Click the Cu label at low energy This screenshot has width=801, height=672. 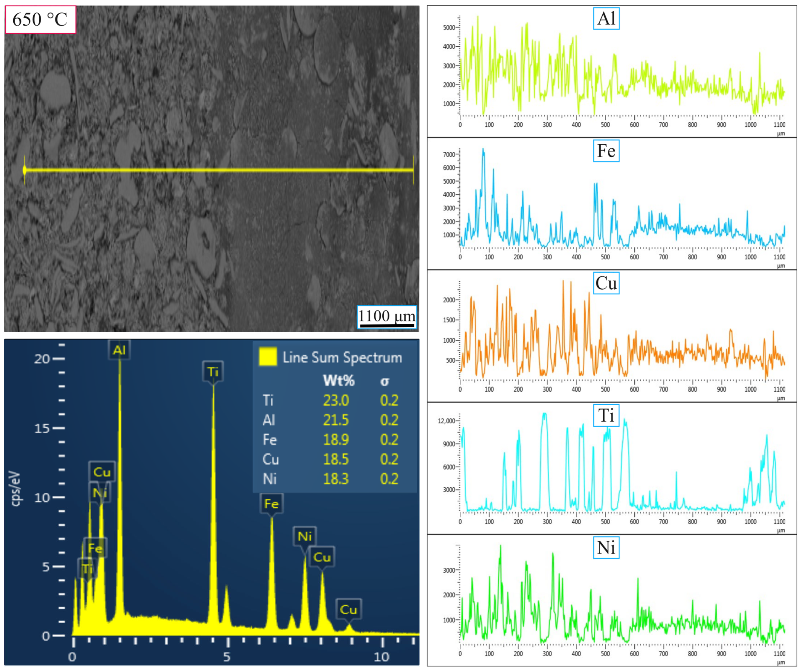[x=102, y=472]
